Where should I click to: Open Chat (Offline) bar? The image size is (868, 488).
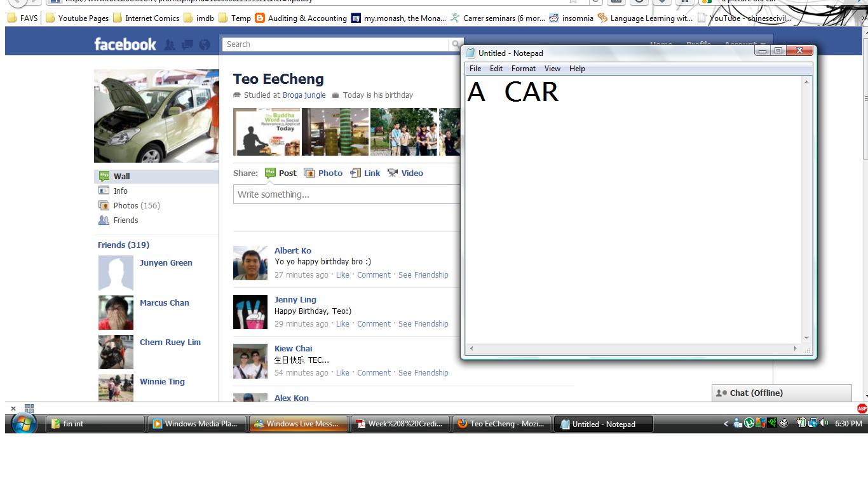click(782, 393)
